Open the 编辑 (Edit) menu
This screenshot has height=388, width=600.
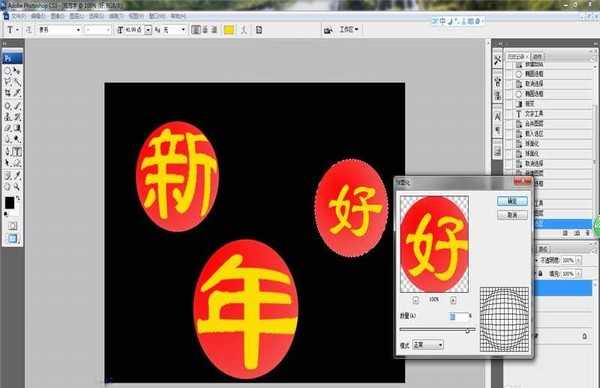38,16
